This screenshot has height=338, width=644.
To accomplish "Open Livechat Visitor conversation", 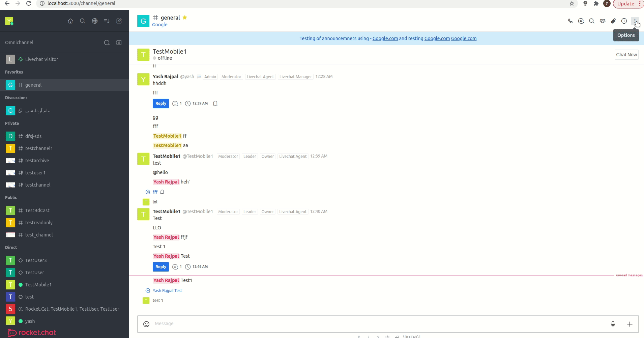I will [64, 59].
